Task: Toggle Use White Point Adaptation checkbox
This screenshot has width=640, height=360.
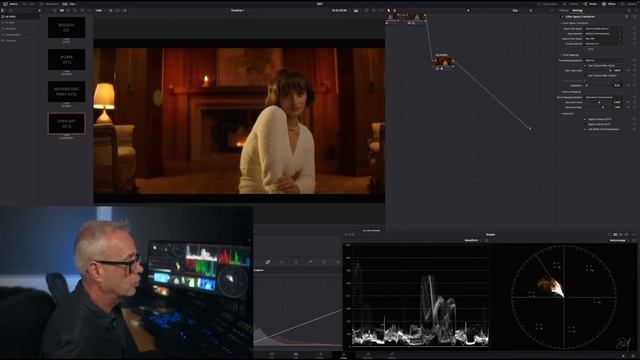Action: (x=585, y=129)
